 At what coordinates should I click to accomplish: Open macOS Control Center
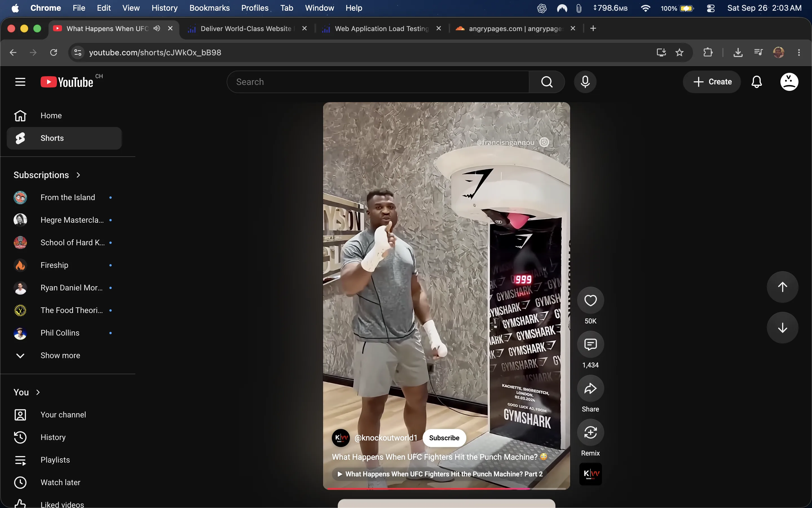pyautogui.click(x=711, y=8)
